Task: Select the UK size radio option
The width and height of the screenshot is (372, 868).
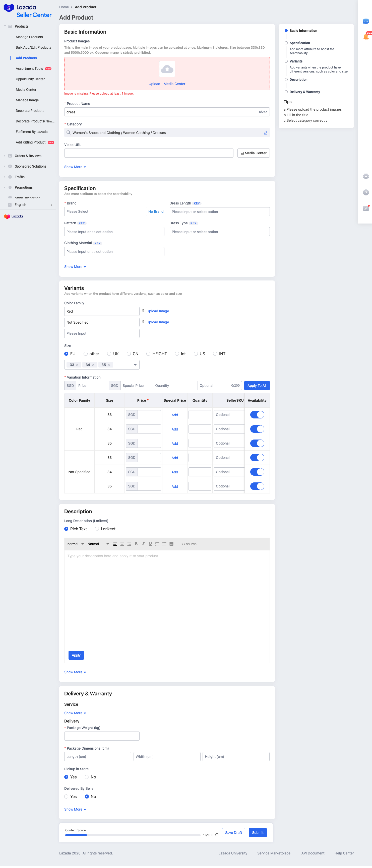Action: pos(109,354)
